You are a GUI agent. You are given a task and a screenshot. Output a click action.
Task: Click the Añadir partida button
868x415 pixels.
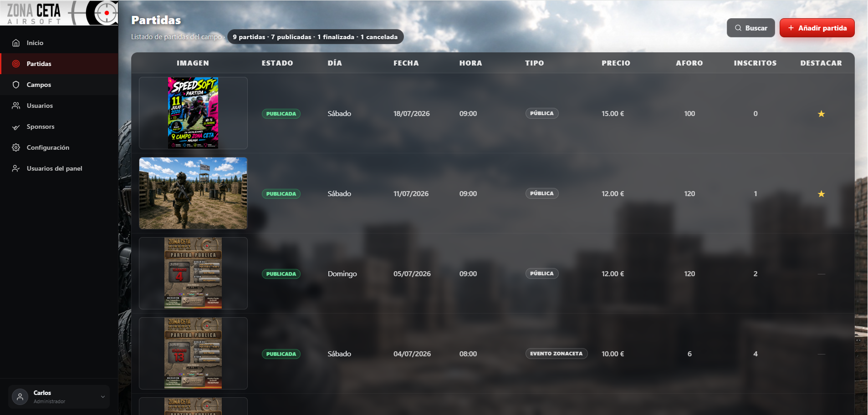pos(817,28)
